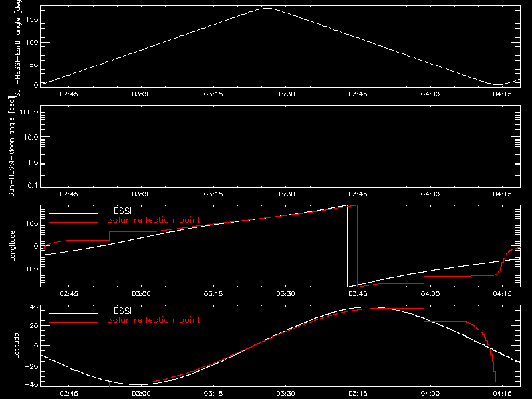This screenshot has width=532, height=399.
Task: Click 10.0 tick on Moon angle axis
Action: [x=31, y=137]
